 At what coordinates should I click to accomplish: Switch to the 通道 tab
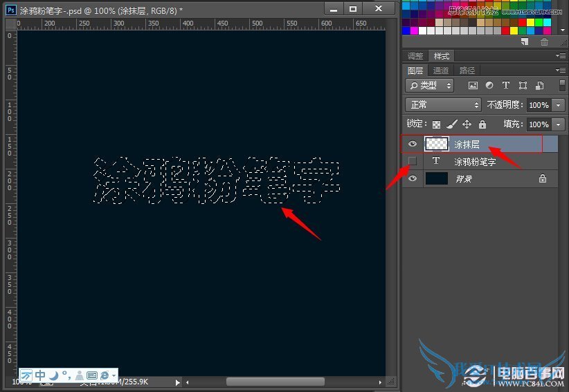click(441, 71)
